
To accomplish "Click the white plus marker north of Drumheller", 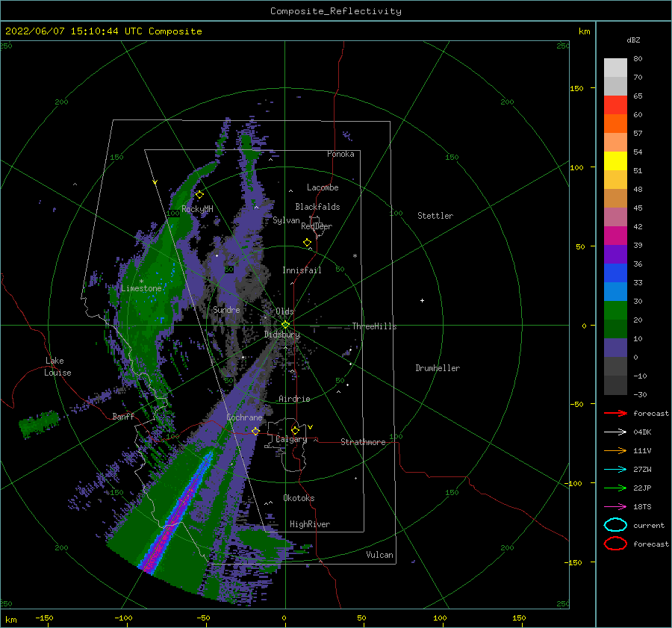I will click(422, 300).
